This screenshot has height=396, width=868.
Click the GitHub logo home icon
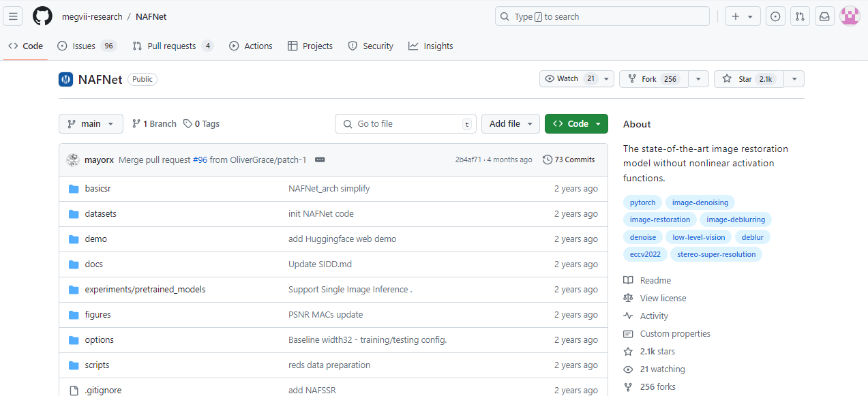(42, 16)
